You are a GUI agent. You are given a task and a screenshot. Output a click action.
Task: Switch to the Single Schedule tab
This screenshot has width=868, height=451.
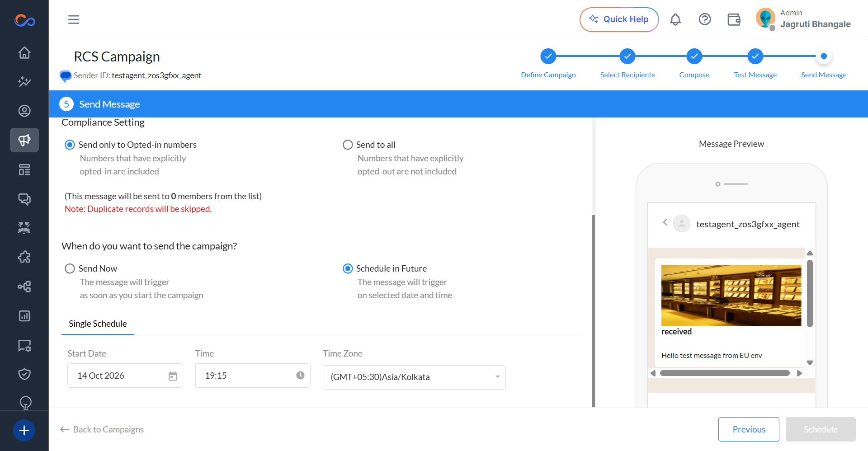point(98,324)
